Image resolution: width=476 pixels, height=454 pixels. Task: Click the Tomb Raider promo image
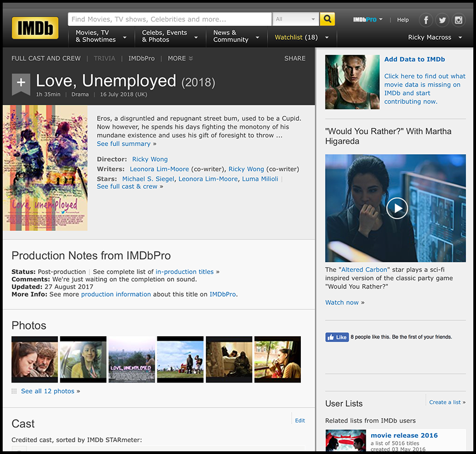352,82
